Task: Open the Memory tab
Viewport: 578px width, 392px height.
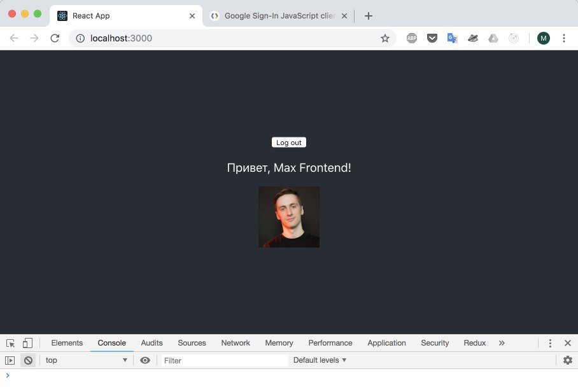Action: click(279, 343)
